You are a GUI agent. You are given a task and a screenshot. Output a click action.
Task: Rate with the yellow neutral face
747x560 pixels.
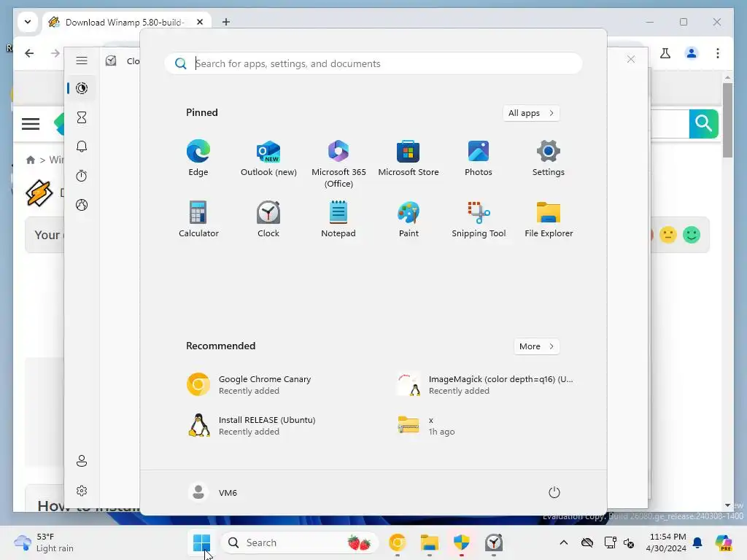(x=668, y=235)
